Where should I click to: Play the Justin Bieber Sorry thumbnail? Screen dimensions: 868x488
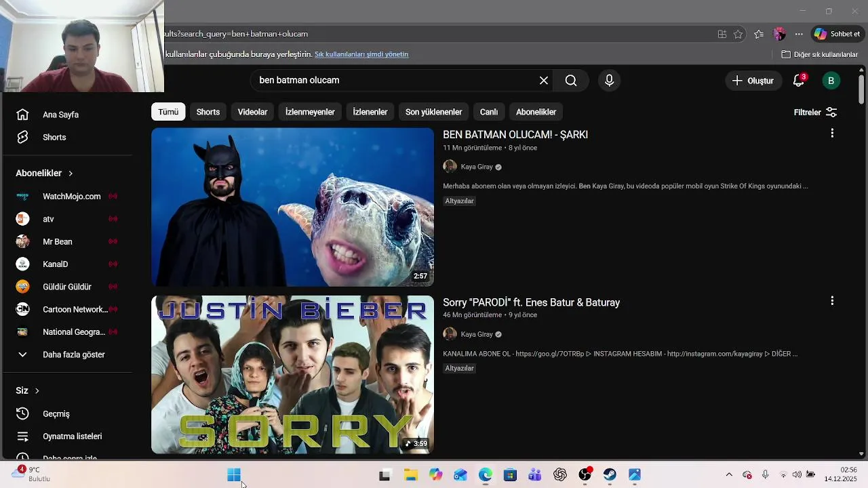coord(292,374)
